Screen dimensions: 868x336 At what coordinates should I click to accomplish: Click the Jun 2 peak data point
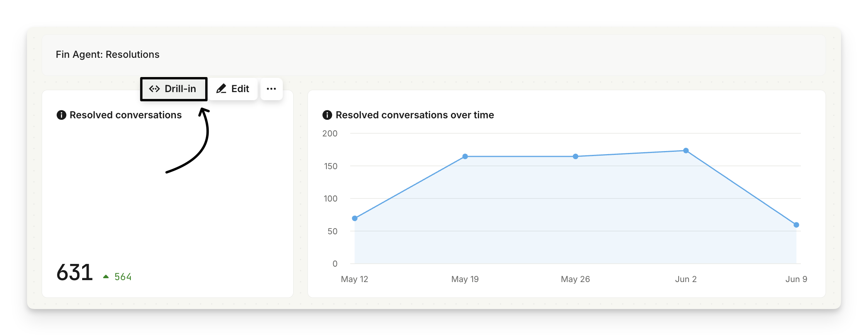coord(686,151)
